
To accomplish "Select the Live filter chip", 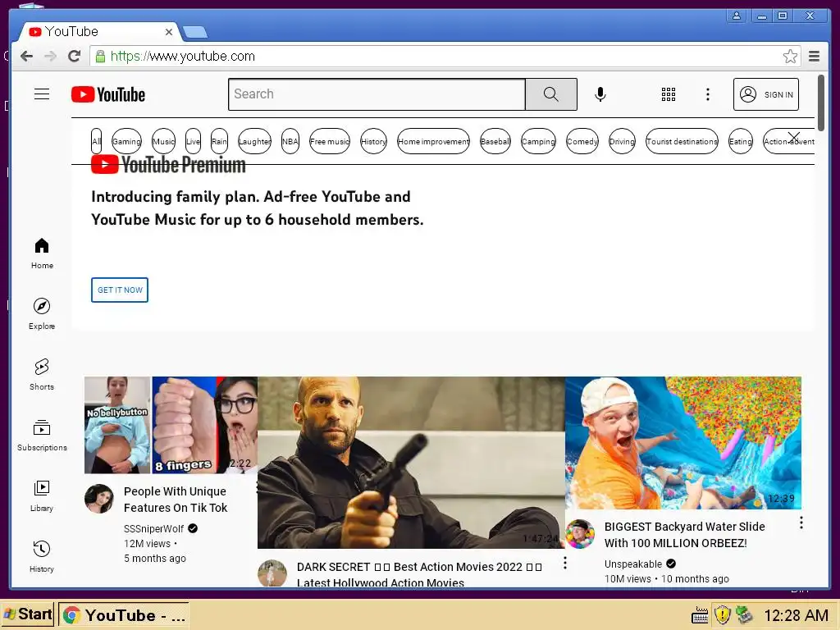I will coord(193,141).
